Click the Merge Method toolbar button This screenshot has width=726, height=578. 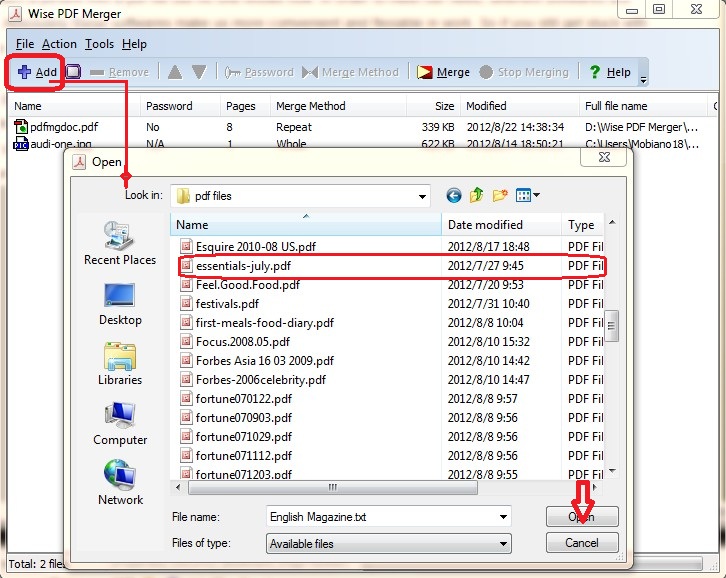point(350,72)
